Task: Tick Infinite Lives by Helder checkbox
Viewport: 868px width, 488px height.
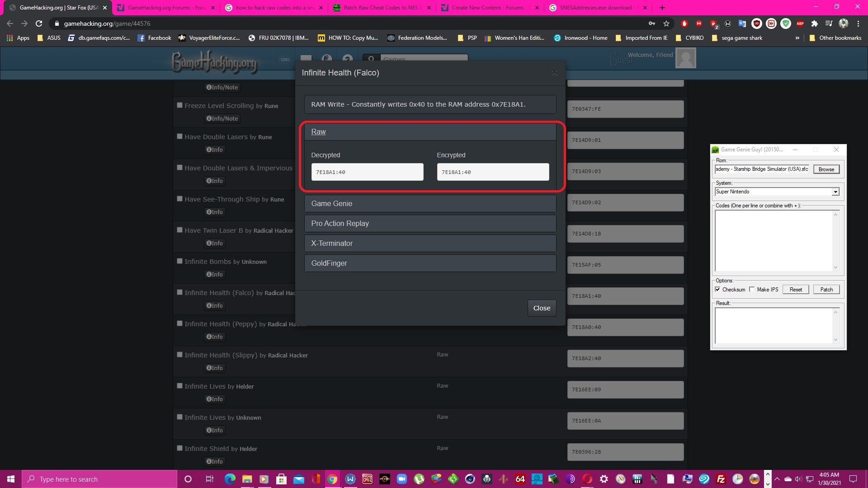Action: point(179,386)
